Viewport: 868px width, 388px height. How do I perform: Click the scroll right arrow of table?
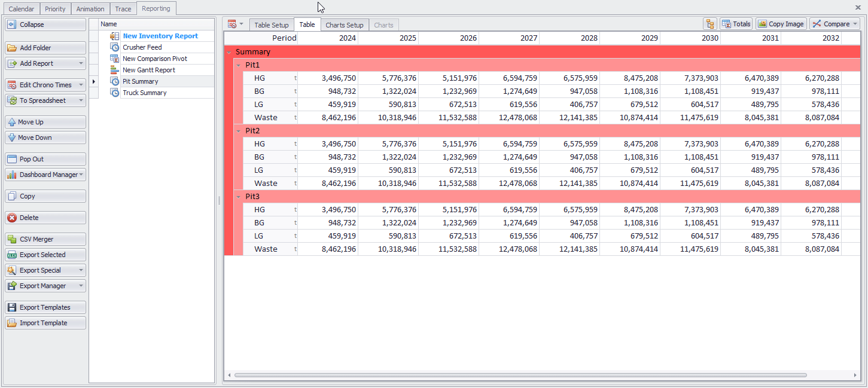click(856, 375)
